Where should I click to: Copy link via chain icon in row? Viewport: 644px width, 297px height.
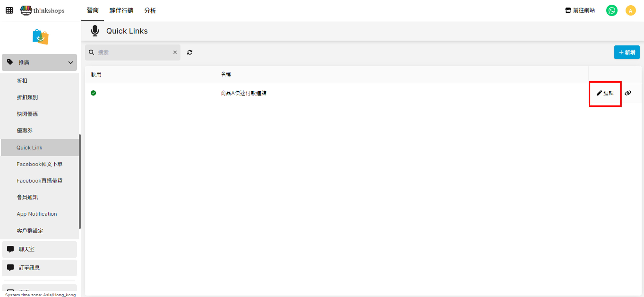(x=627, y=93)
